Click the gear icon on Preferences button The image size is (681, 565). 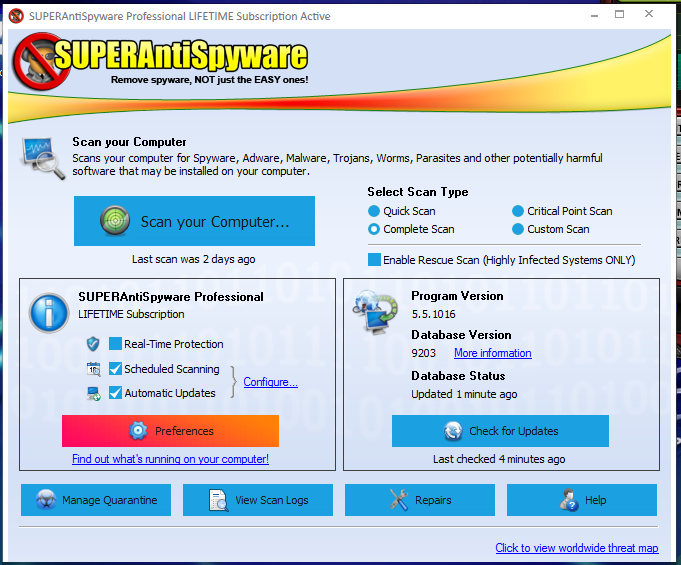coord(138,431)
